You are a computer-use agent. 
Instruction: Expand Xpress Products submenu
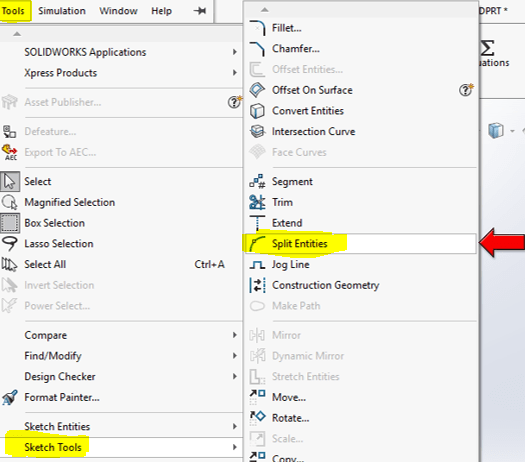(121, 73)
